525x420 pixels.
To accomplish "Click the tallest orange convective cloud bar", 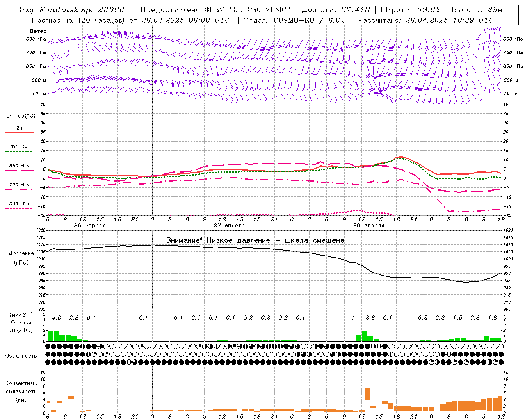I will pos(367,394).
